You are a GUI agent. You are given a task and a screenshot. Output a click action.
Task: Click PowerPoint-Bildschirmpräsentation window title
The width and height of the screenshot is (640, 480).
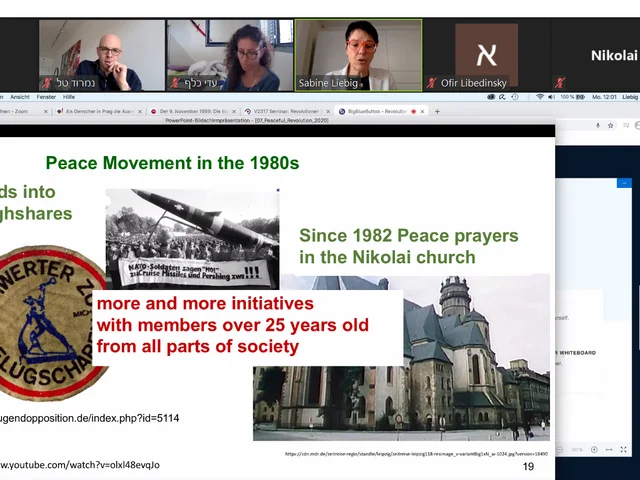[247, 120]
